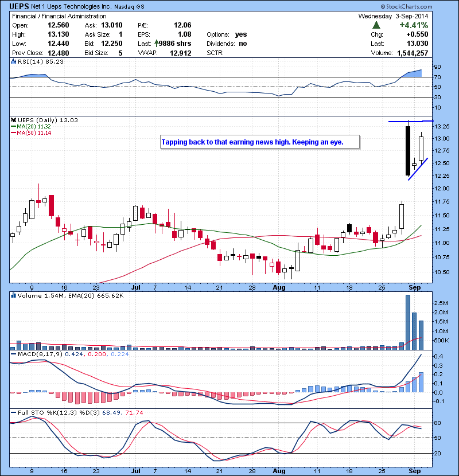459x476 pixels.
Task: Select the +4.41% percent change
Action: (x=414, y=25)
